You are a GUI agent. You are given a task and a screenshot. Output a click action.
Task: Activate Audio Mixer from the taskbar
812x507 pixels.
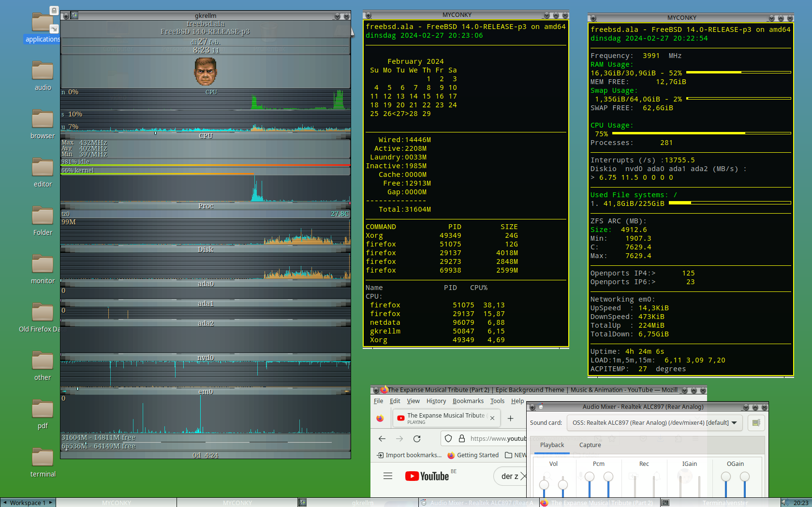479,503
